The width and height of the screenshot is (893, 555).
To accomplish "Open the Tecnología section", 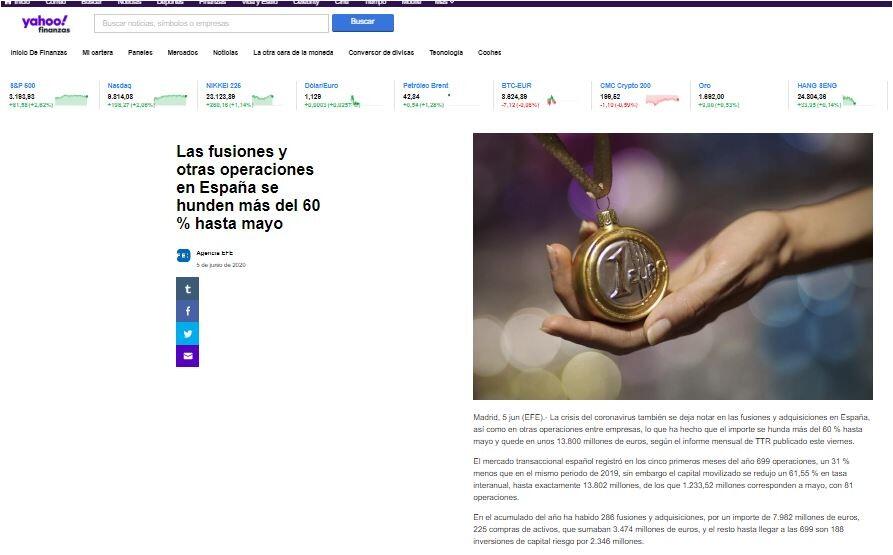I will (446, 52).
